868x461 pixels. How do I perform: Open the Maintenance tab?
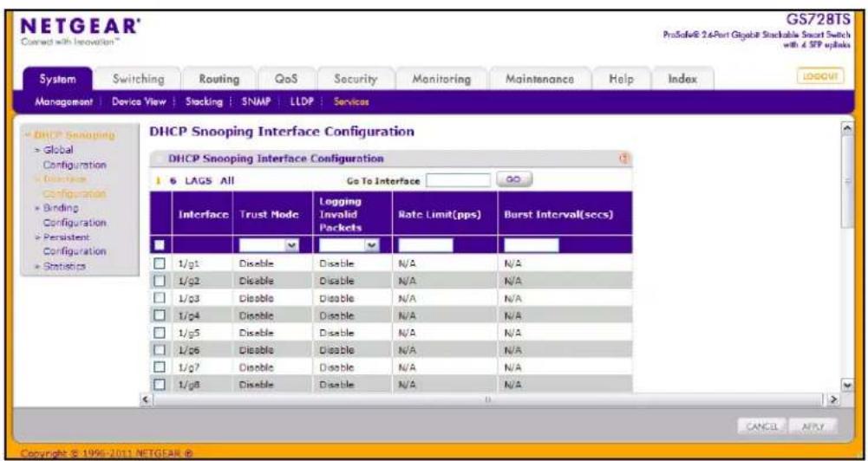point(539,79)
